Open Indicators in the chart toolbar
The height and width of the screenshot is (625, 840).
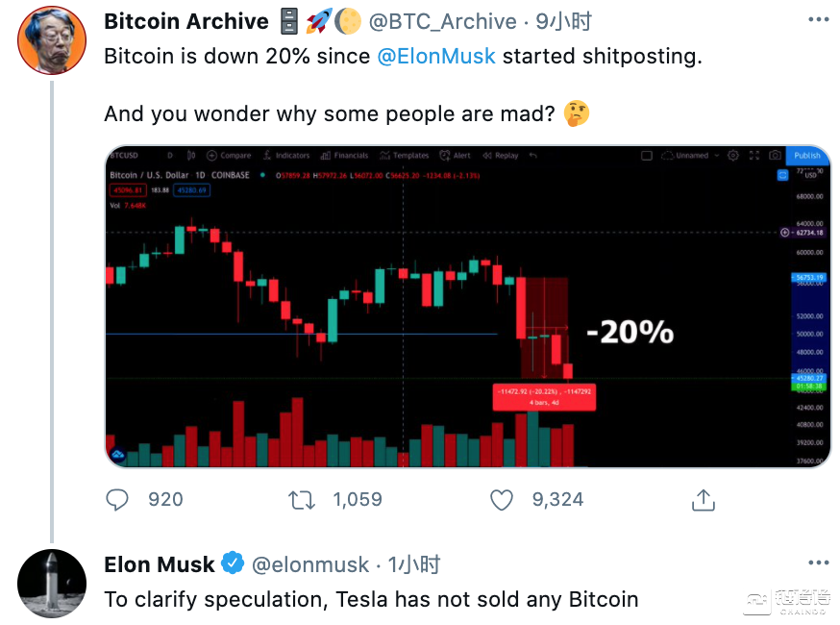[x=286, y=156]
